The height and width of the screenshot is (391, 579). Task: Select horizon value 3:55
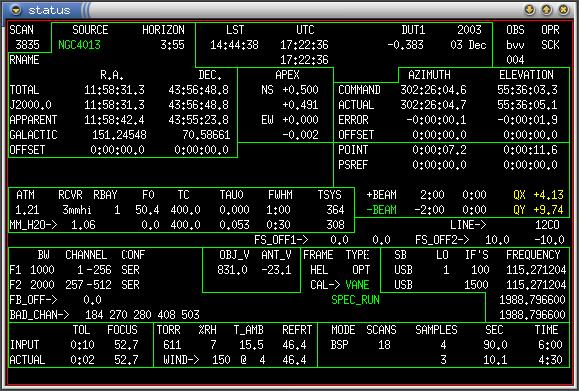point(172,45)
